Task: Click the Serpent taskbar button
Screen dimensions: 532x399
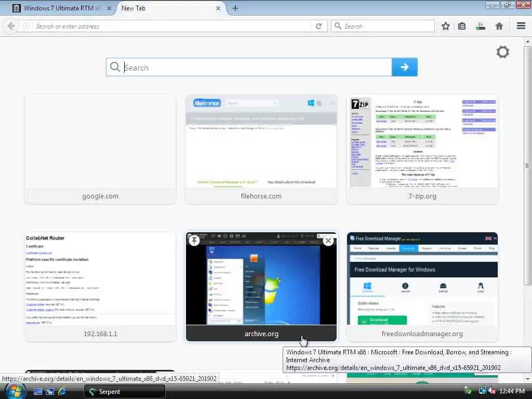Action: 125,392
